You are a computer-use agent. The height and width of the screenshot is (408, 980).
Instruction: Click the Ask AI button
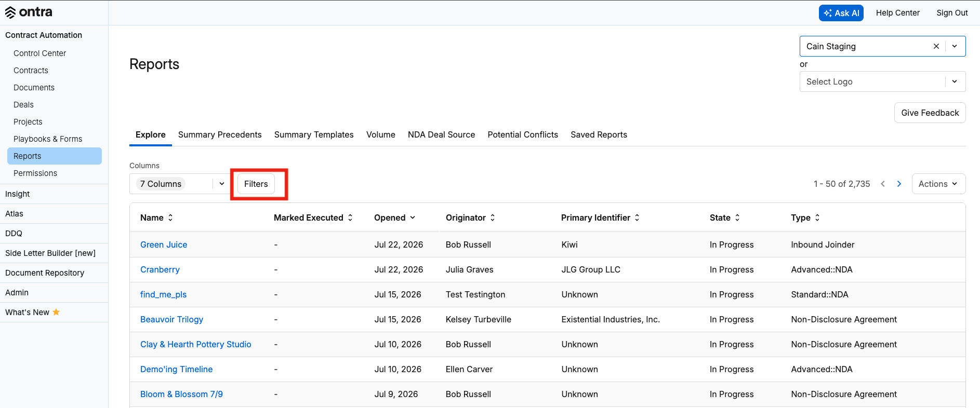coord(841,13)
